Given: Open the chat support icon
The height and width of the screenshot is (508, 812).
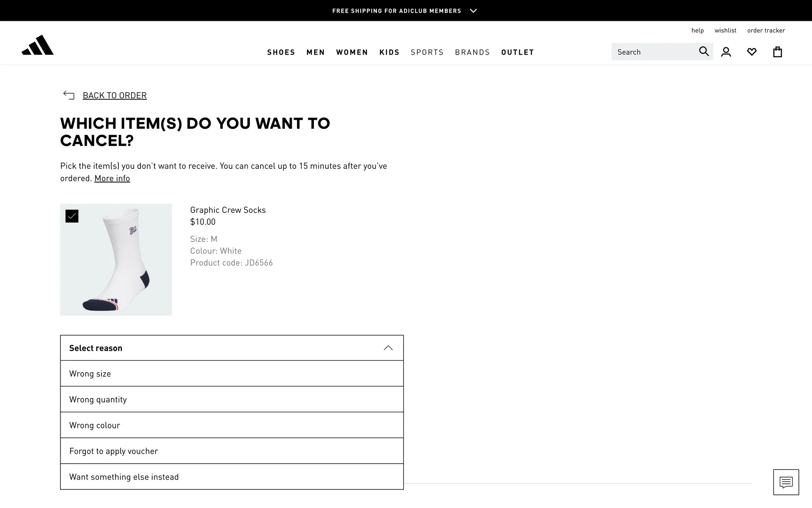Looking at the screenshot, I should click(x=786, y=482).
